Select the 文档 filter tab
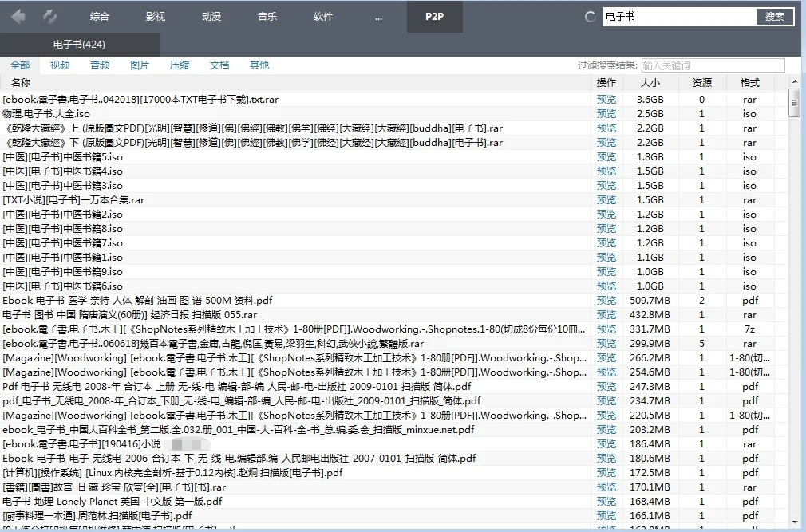Screen dimensions: 806x532 tap(219, 65)
